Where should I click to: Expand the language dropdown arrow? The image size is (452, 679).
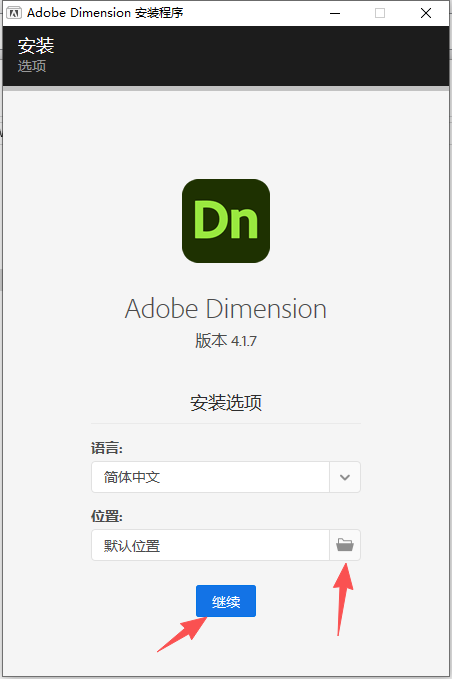click(345, 477)
